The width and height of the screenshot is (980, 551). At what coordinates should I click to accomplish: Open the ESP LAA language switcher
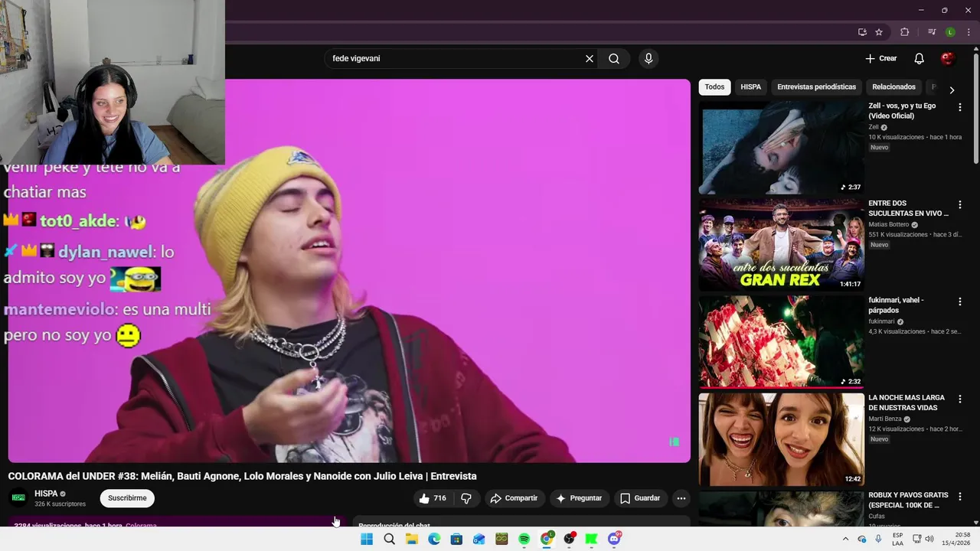coord(897,539)
